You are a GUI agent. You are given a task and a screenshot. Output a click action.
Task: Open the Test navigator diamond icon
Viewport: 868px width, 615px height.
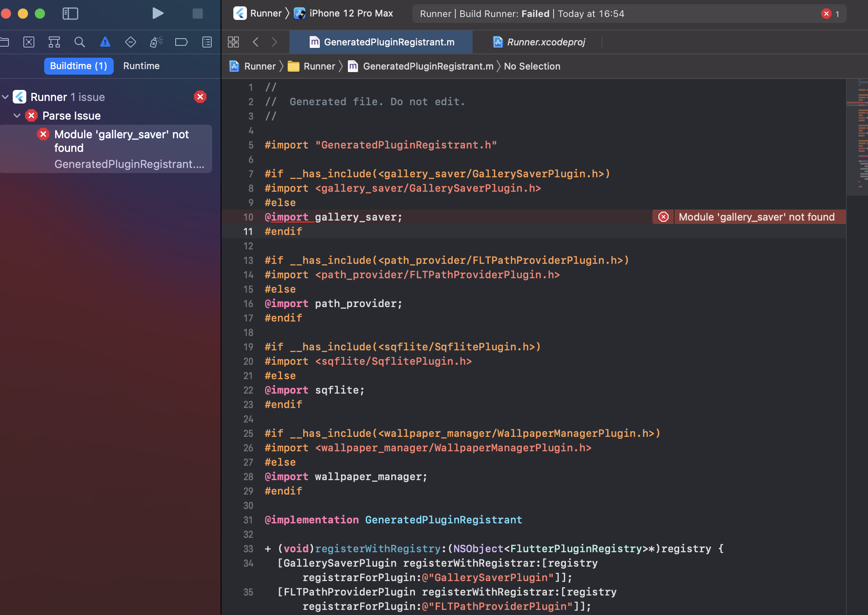tap(131, 42)
